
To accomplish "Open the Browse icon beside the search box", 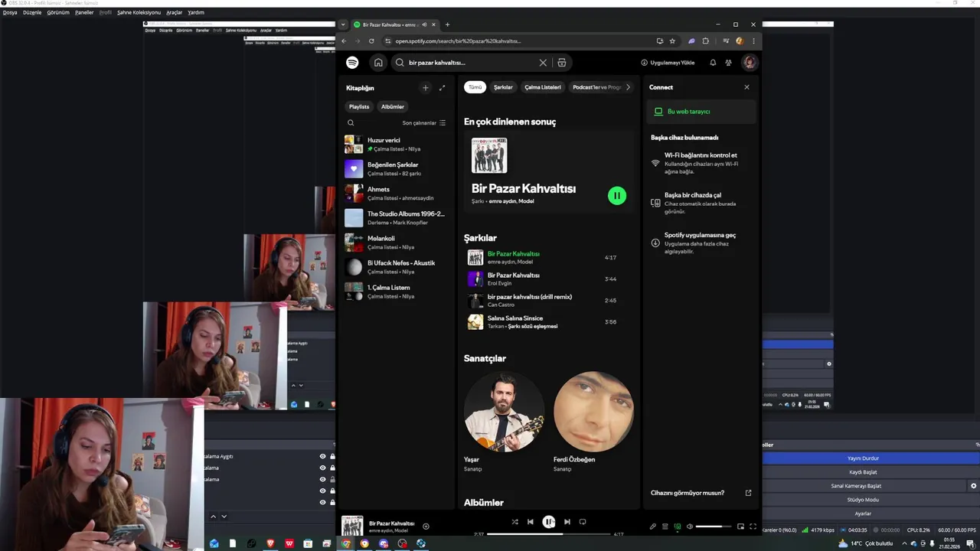I will point(562,63).
